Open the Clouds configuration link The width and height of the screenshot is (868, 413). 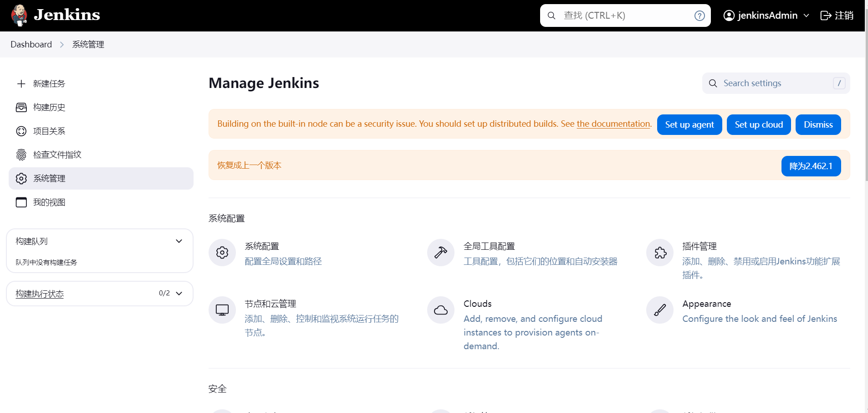[x=478, y=304]
